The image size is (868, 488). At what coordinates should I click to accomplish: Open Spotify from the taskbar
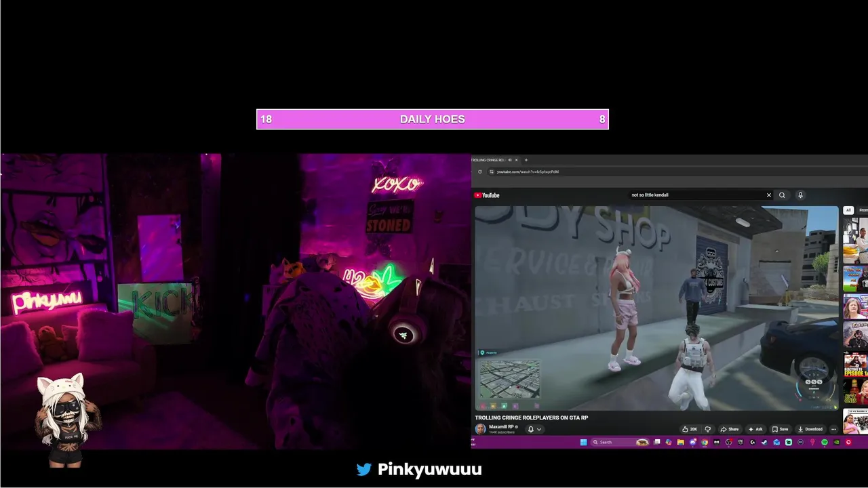[x=825, y=442]
